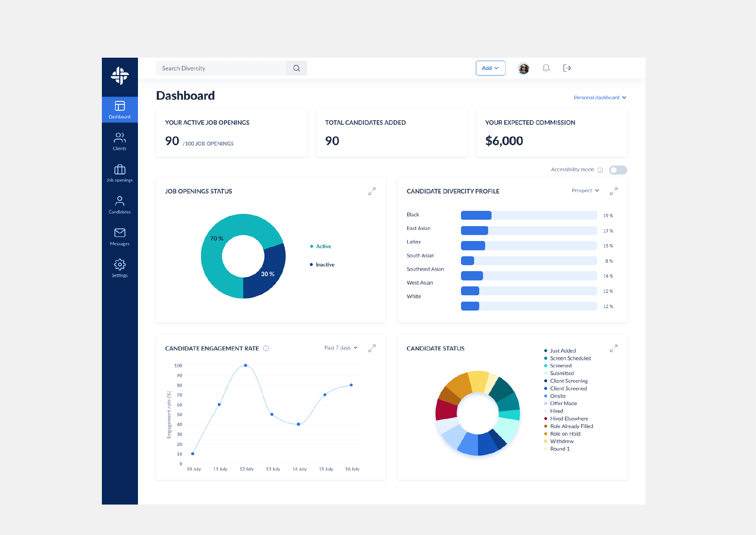Click the 13 July data point
The width and height of the screenshot is (756, 535).
(x=272, y=415)
